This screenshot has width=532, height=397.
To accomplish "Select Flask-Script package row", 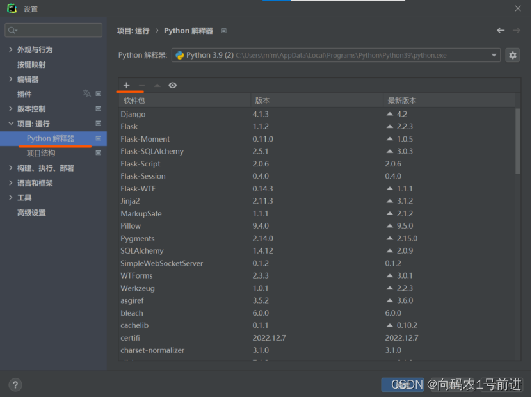I will 317,164.
